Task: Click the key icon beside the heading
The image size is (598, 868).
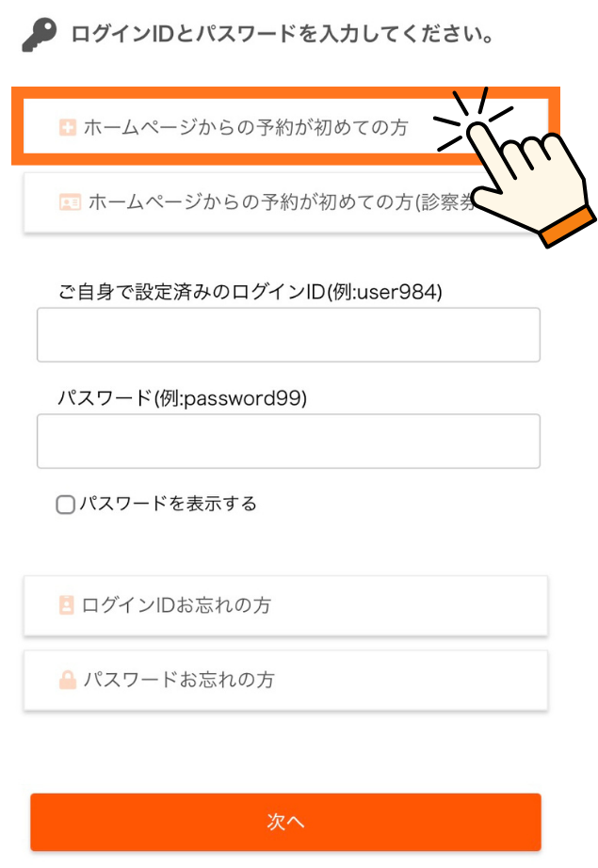Action: [x=40, y=36]
